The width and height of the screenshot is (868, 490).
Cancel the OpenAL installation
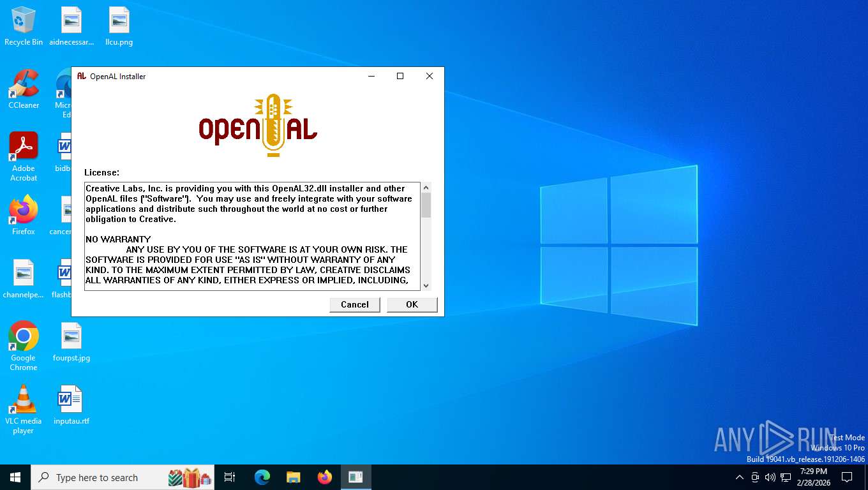click(x=355, y=305)
